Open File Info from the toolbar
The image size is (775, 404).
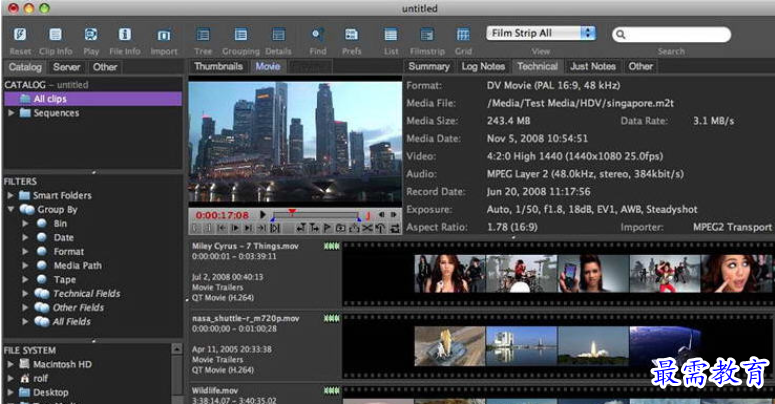125,35
